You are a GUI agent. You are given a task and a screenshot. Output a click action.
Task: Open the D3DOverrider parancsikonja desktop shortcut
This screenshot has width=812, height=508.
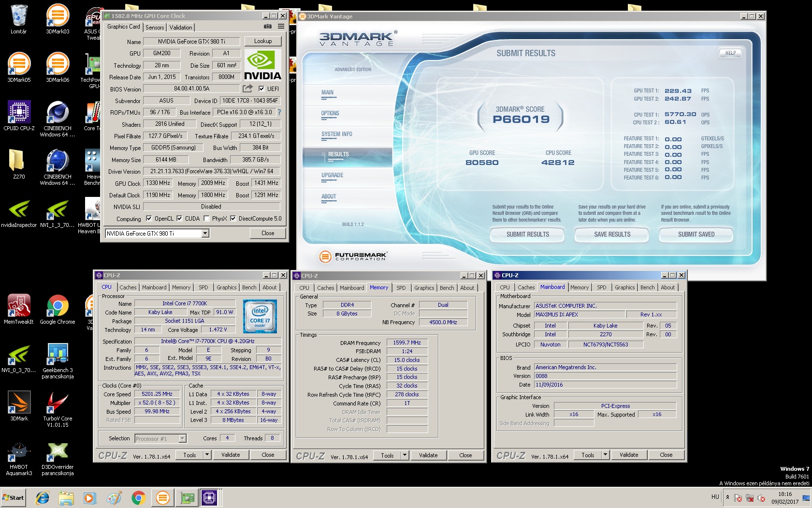58,458
